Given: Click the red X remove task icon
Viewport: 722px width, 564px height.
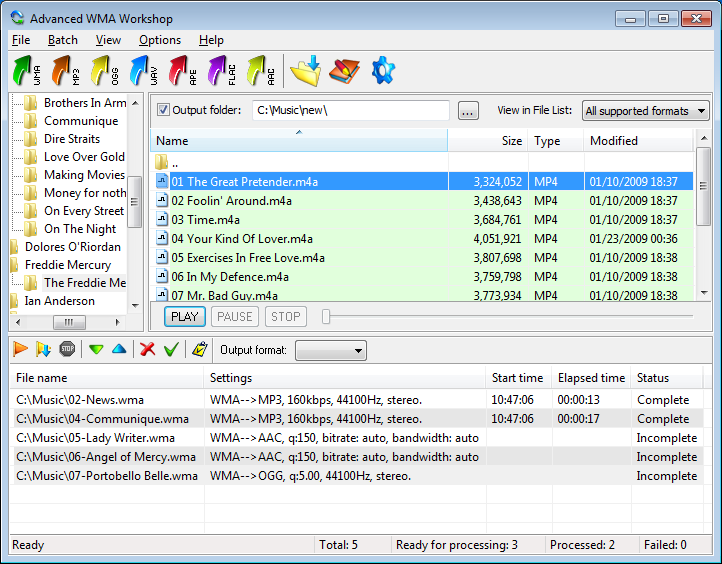Looking at the screenshot, I should pos(147,349).
